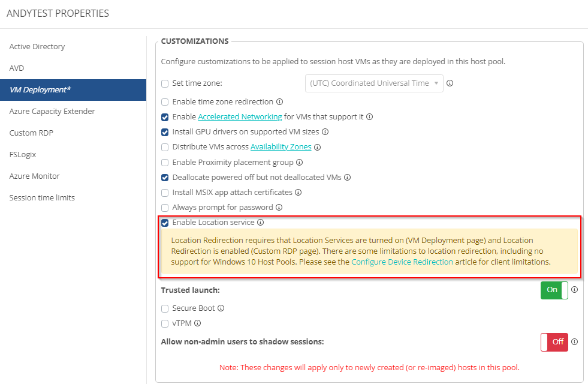588x384 pixels.
Task: Click info icon beside Proximity placement group
Action: (299, 162)
